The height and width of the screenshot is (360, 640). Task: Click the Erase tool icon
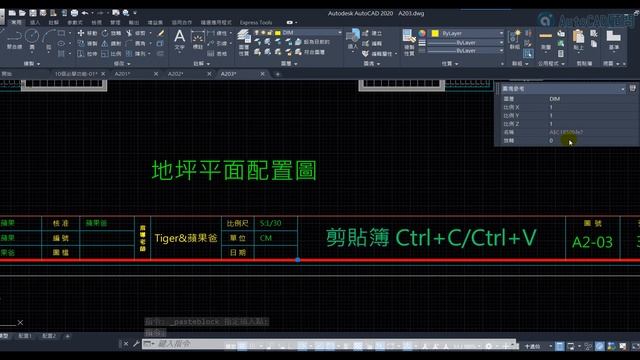point(161,33)
